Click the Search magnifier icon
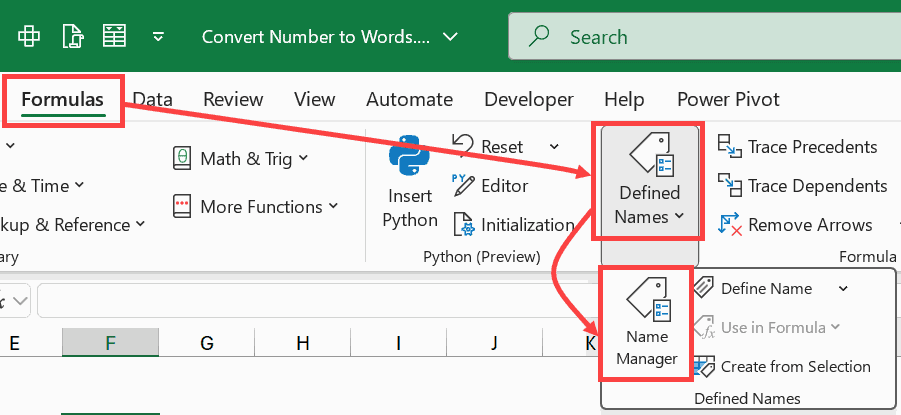Image resolution: width=901 pixels, height=415 pixels. click(538, 36)
